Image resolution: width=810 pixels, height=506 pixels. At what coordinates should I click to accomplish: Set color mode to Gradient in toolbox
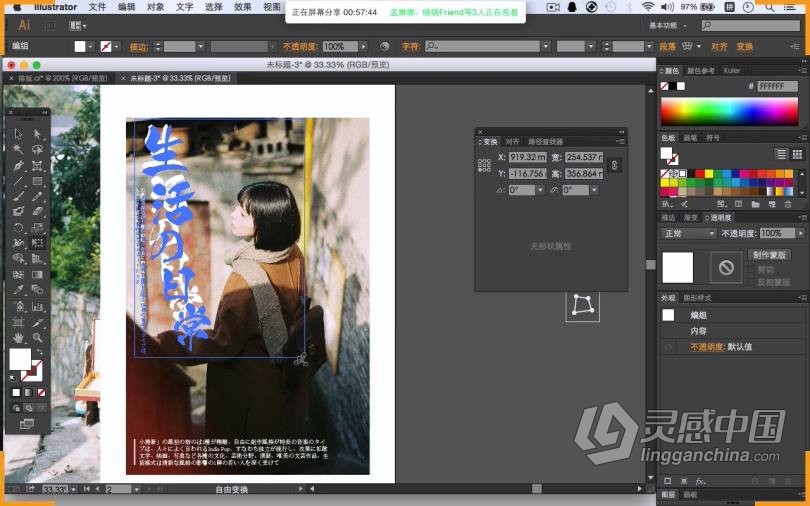tap(28, 392)
